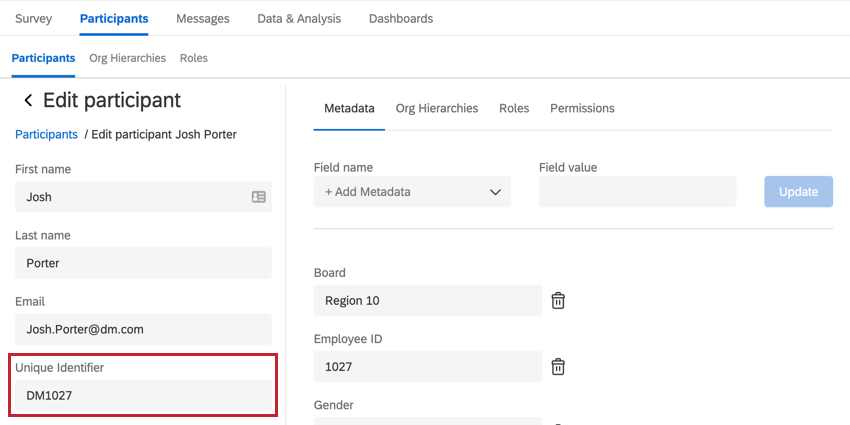Expand the Add Metadata dropdown
Screen dimensions: 850x425
pyautogui.click(x=412, y=192)
